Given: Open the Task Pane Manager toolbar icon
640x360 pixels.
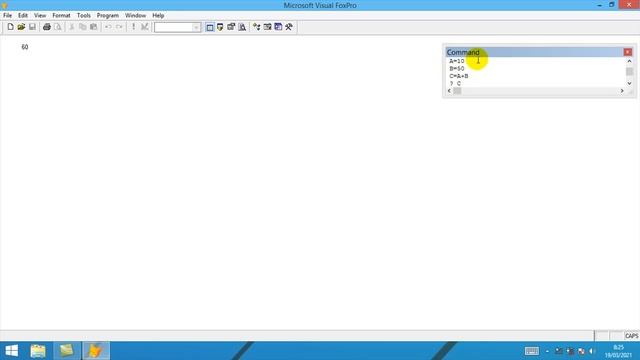Looking at the screenshot, I should pos(278,27).
